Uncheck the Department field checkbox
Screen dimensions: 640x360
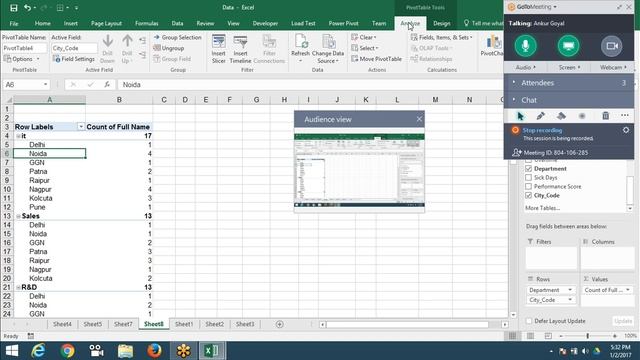(529, 169)
